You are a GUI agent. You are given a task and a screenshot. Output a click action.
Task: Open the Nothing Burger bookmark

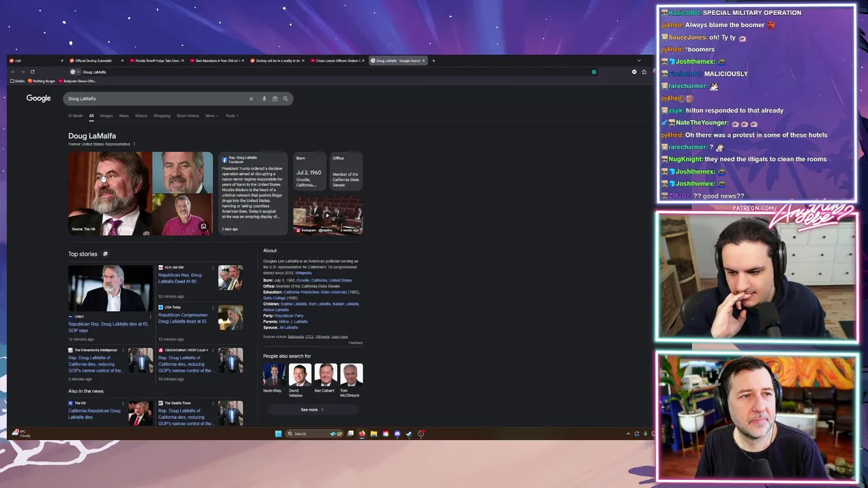pos(41,81)
